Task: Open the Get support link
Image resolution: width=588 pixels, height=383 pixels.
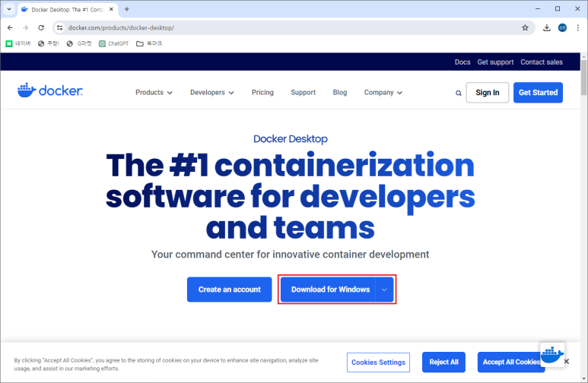Action: pyautogui.click(x=495, y=62)
